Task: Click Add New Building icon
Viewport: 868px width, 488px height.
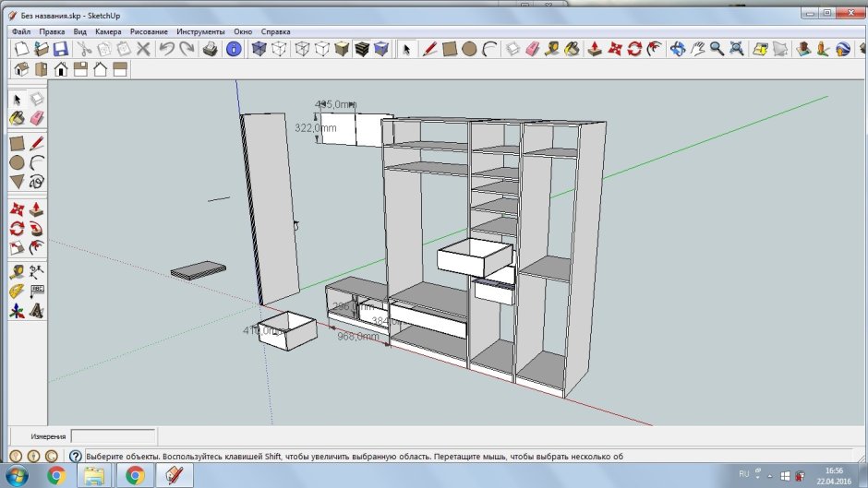Action: (802, 49)
